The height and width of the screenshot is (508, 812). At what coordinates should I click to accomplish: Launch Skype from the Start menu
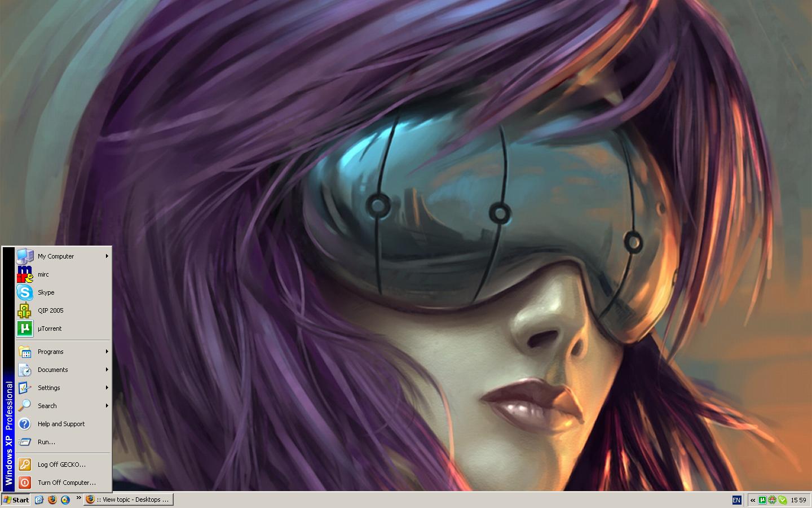click(x=63, y=292)
